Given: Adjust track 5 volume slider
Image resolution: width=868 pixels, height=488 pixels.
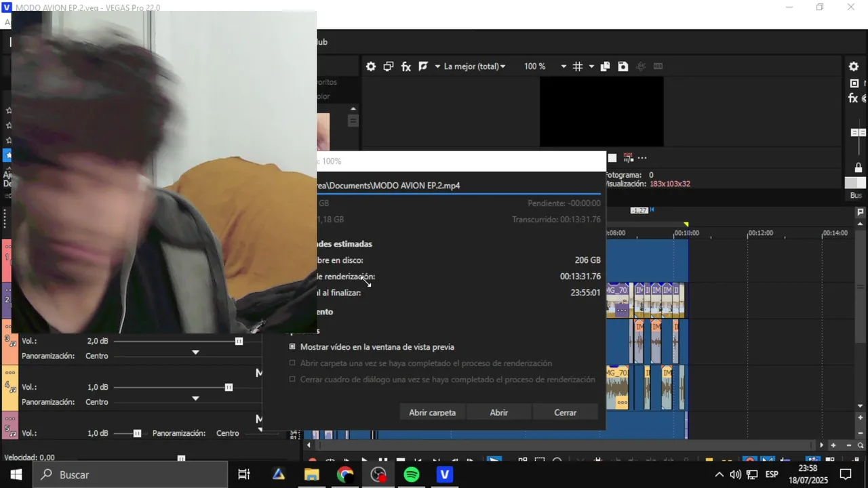Looking at the screenshot, I should (137, 433).
